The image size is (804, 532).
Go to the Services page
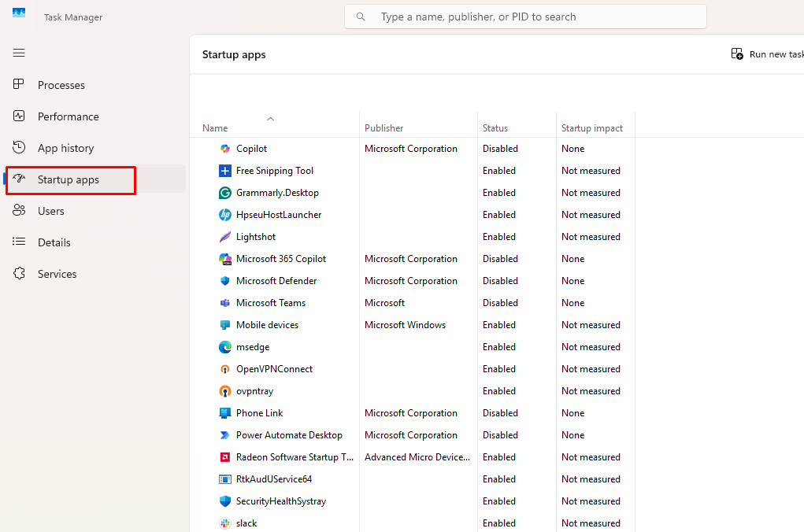[57, 274]
